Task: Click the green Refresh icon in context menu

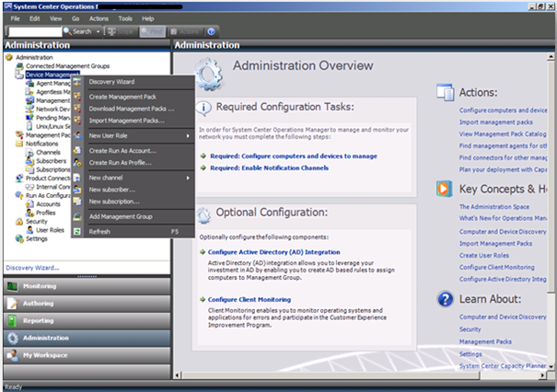Action: pyautogui.click(x=77, y=232)
